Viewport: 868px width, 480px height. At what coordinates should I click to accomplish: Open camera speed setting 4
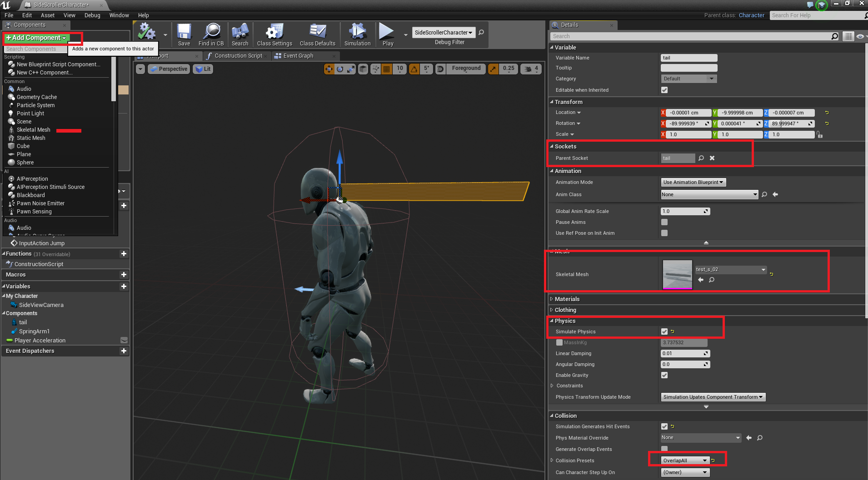[531, 69]
